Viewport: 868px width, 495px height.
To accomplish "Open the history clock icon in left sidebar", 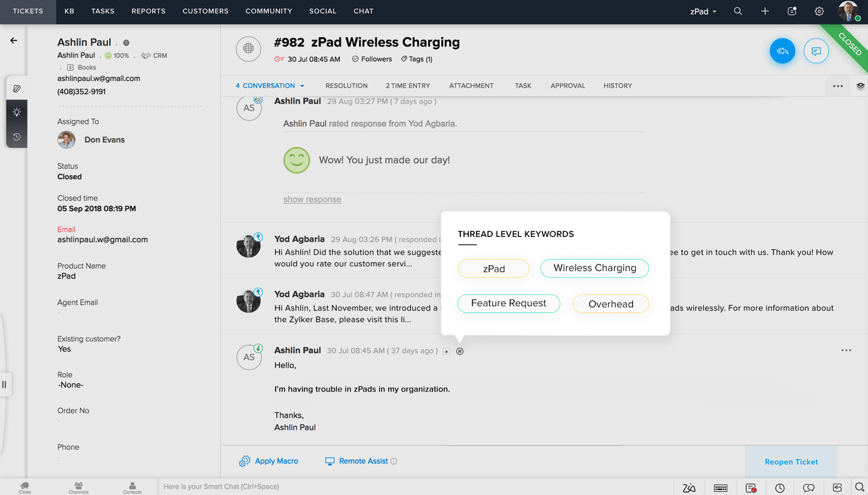I will point(17,137).
